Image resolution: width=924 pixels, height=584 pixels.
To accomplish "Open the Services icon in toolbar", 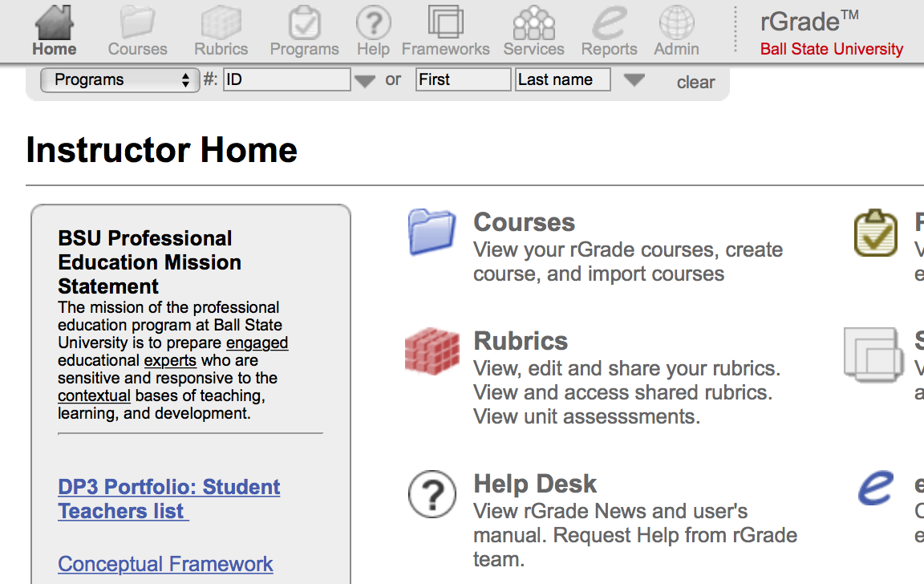I will 533,22.
